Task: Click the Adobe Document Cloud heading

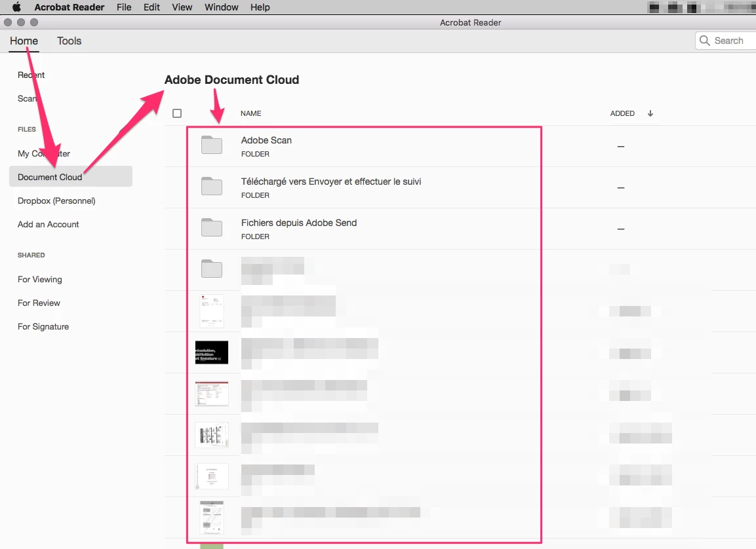Action: 232,79
